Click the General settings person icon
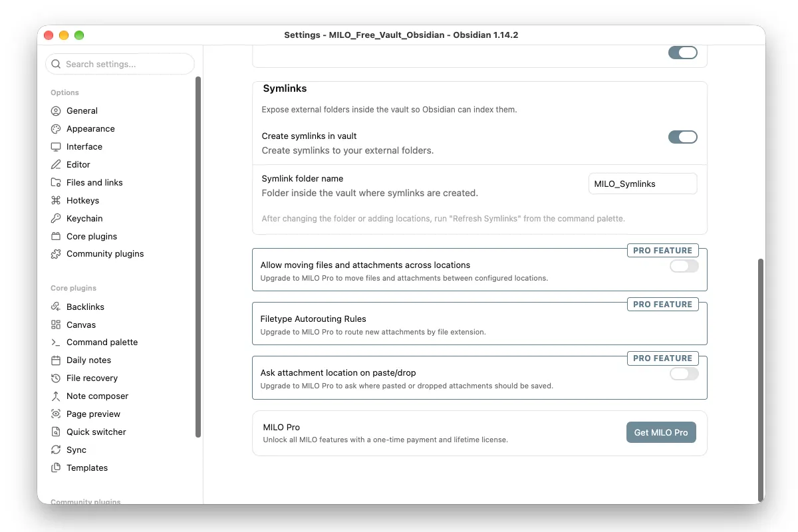798x532 pixels. (x=56, y=111)
